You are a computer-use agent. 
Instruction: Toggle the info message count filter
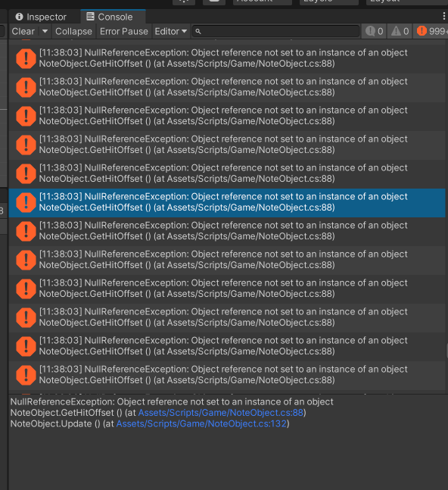[x=374, y=31]
